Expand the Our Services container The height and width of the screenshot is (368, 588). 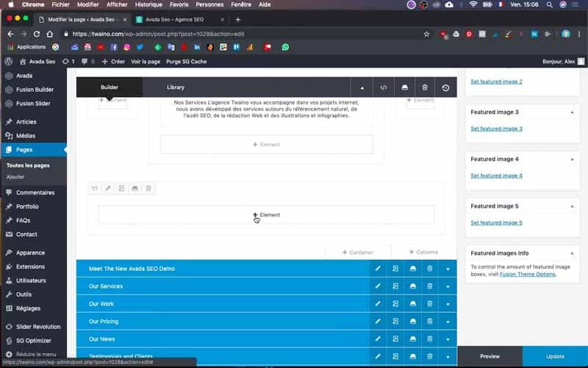tap(448, 286)
